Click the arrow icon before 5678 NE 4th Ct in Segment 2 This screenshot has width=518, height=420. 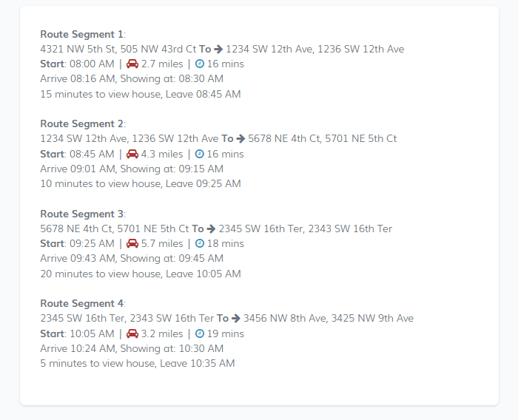240,139
